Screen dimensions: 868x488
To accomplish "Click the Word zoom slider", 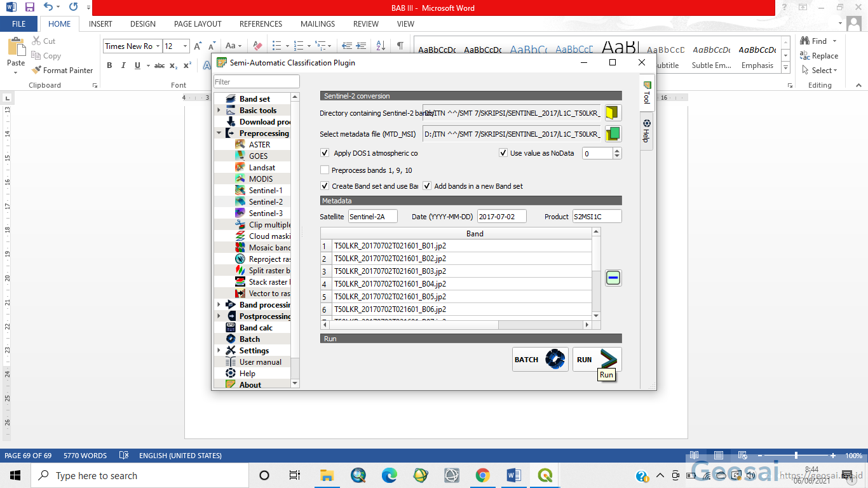I will click(797, 456).
